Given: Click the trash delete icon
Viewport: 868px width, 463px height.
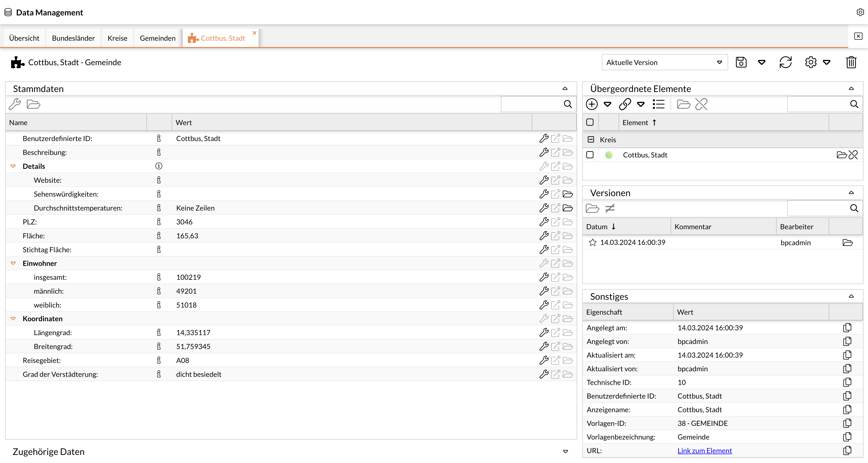Looking at the screenshot, I should point(851,62).
